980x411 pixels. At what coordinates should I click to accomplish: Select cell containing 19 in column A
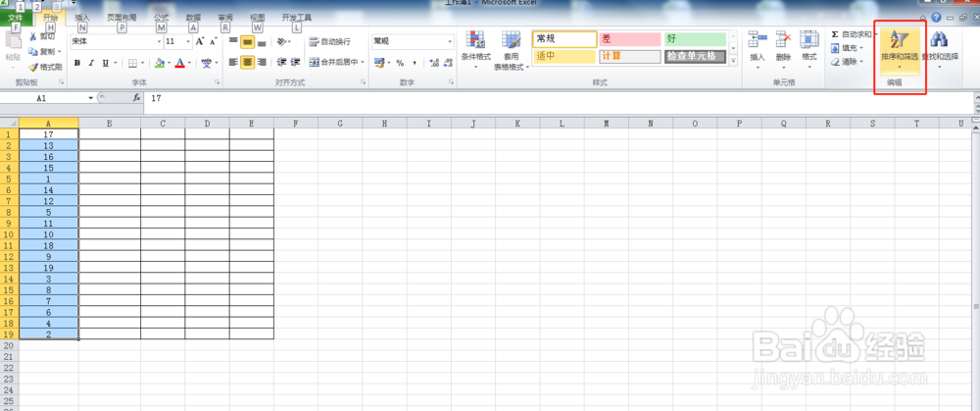tap(49, 269)
